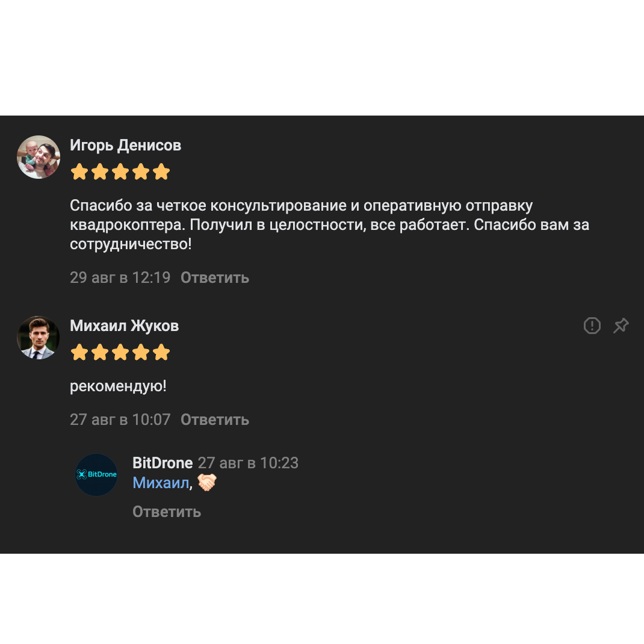Click fifth star in Михаил Жуков's rating
Viewport: 644px width, 644px height.
(x=161, y=352)
